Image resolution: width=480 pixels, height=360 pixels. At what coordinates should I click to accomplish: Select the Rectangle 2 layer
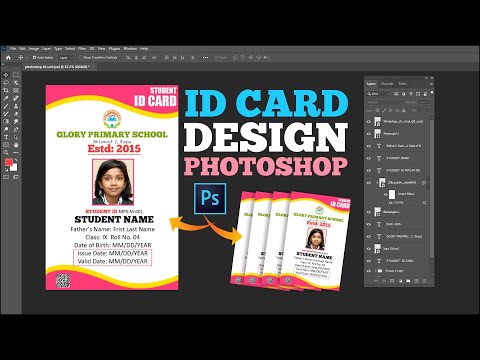(398, 134)
